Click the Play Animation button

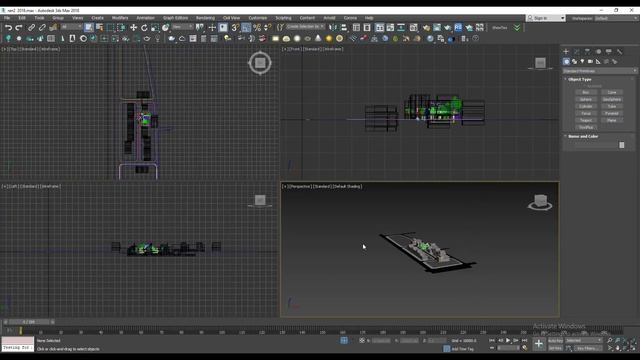508,340
